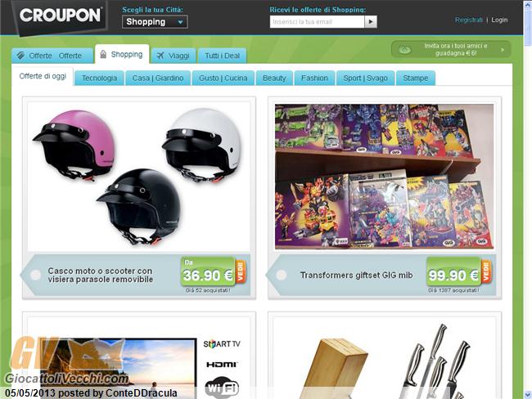Click the 36.90 € price button
The width and height of the screenshot is (532, 399).
pyautogui.click(x=208, y=272)
